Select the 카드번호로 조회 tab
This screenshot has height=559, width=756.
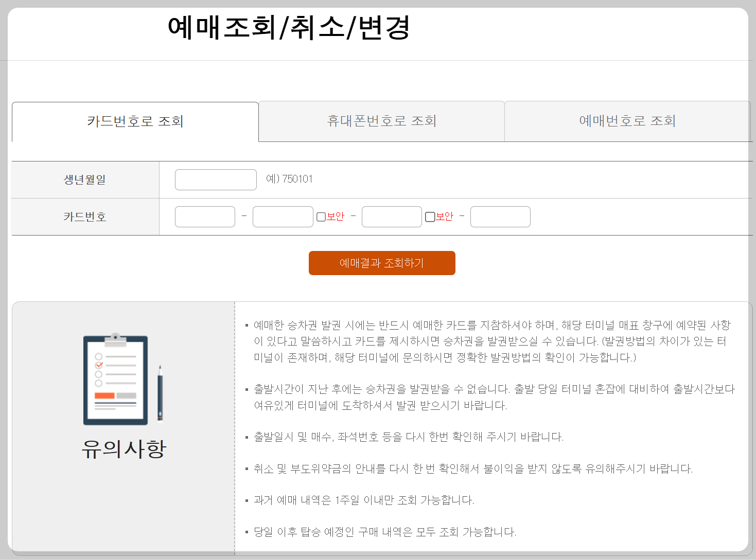tap(135, 121)
